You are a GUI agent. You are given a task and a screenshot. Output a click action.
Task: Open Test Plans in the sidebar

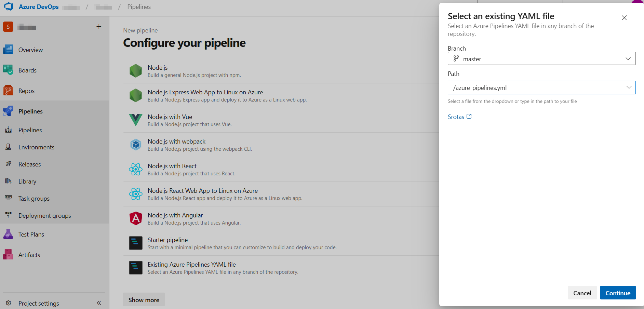point(55,234)
